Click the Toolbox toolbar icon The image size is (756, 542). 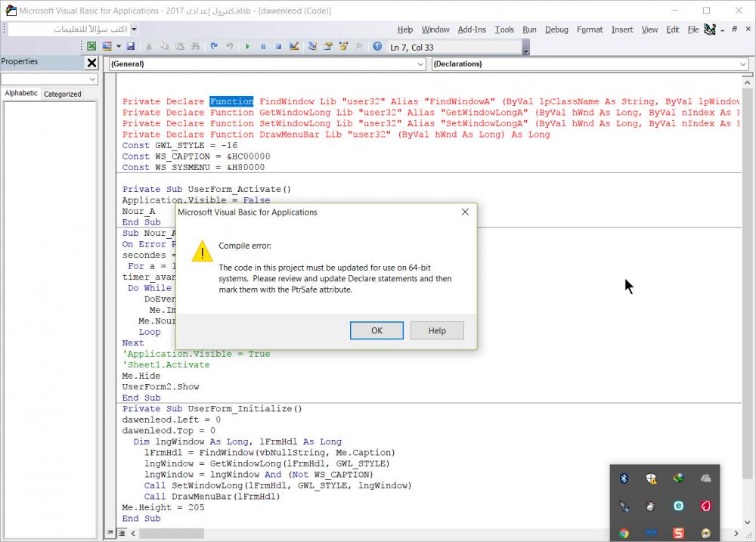coord(358,46)
